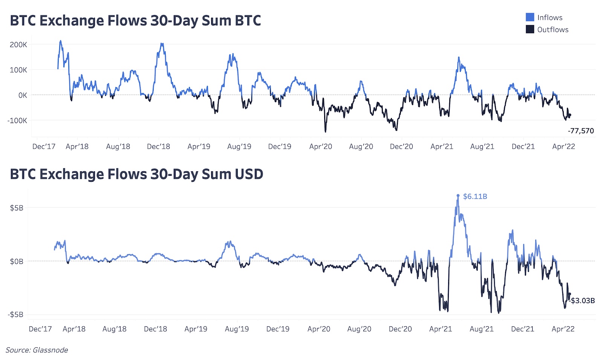Screen dimensions: 603x364
Task: Click the Source: Glassnode text
Action: click(x=37, y=350)
